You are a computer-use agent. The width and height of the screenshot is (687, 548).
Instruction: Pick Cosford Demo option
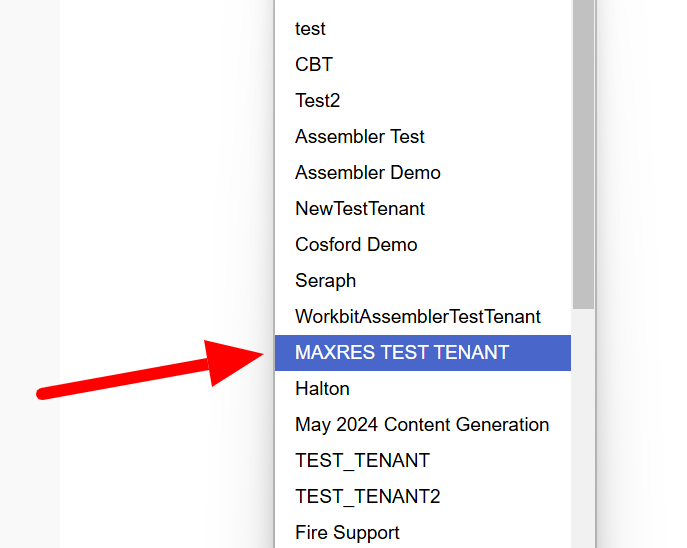(x=356, y=245)
